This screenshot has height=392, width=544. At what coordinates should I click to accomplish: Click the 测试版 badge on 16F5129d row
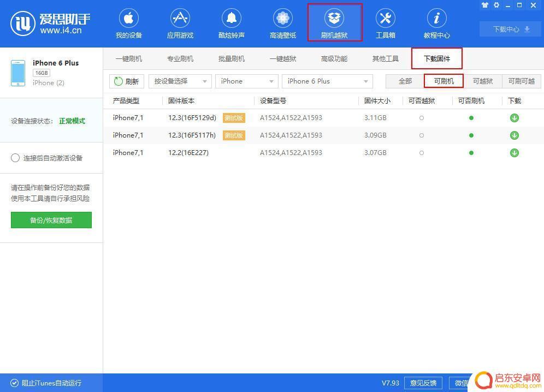click(234, 118)
